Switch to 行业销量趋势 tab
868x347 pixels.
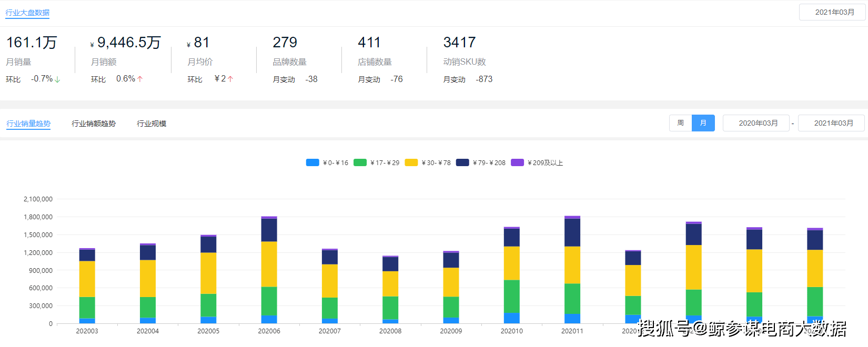point(28,124)
